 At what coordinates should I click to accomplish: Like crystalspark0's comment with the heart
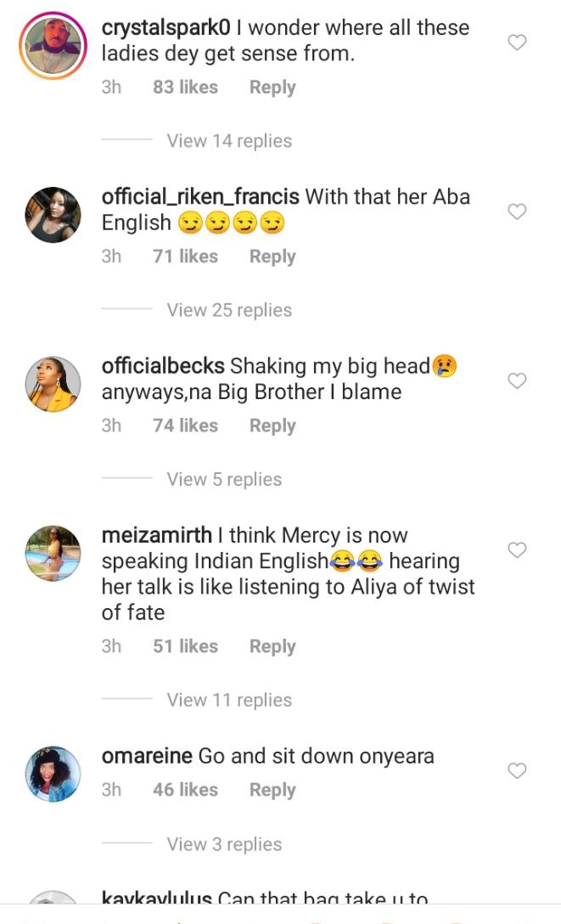(x=517, y=42)
